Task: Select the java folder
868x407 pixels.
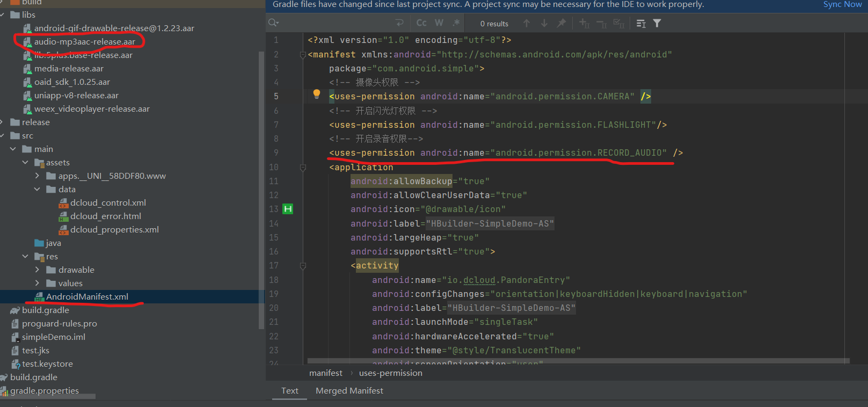Action: (53, 243)
